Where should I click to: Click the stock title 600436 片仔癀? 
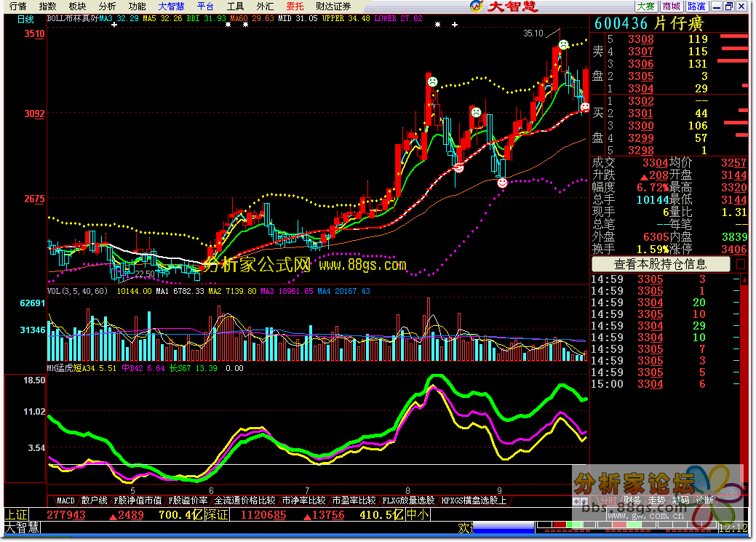[649, 23]
